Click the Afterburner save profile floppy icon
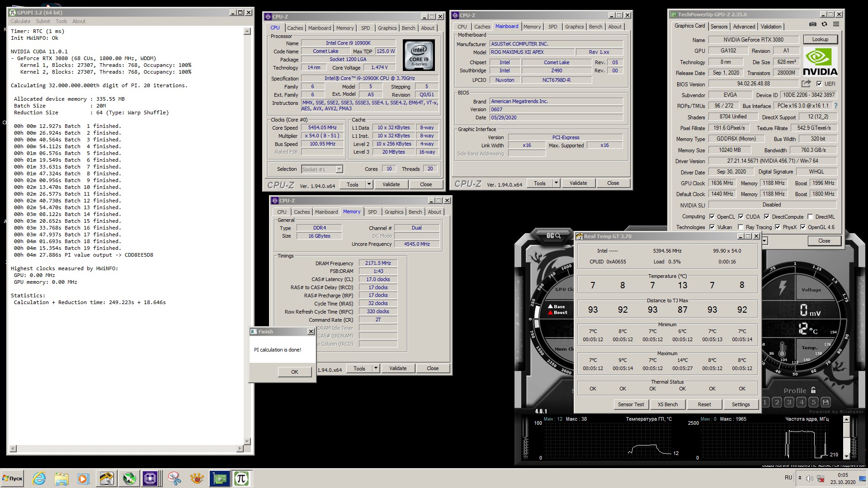The height and width of the screenshot is (488, 868). [826, 402]
